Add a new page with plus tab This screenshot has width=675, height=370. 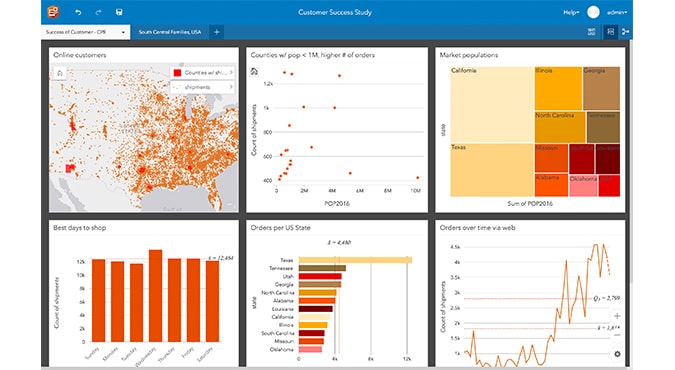point(217,32)
